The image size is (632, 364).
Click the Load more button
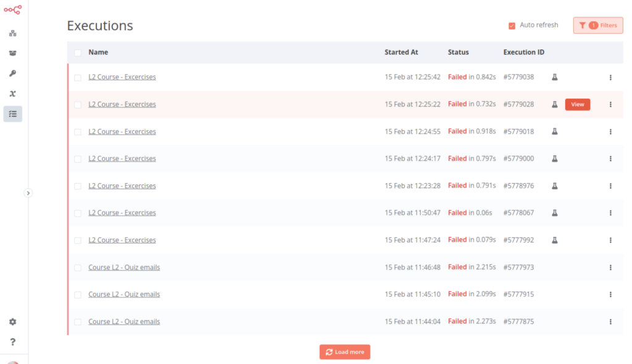tap(344, 352)
